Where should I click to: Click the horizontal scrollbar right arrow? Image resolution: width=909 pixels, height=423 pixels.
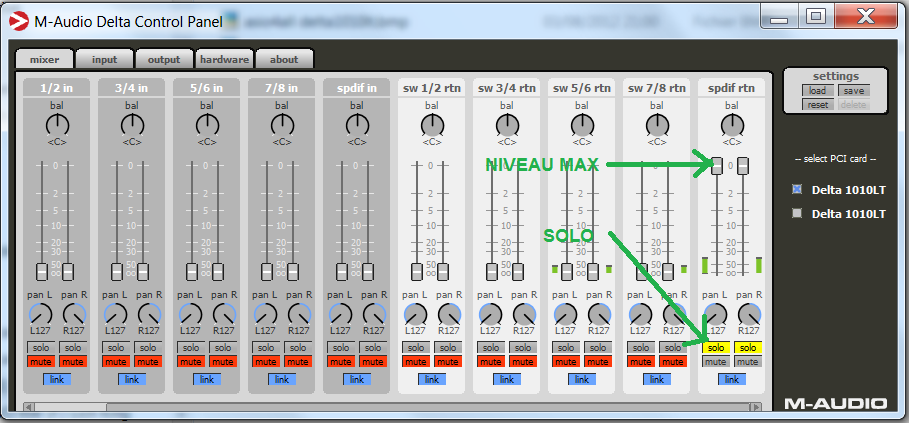click(x=755, y=407)
